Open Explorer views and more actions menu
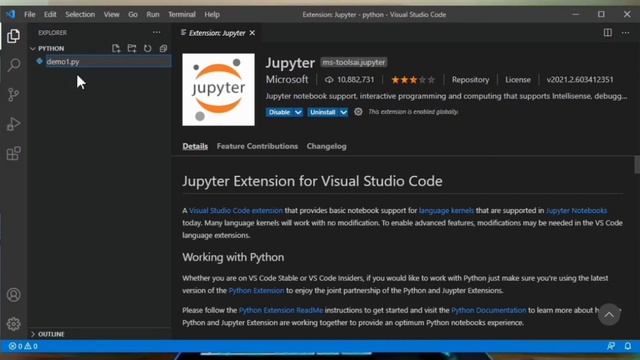The image size is (640, 360). coord(156,32)
